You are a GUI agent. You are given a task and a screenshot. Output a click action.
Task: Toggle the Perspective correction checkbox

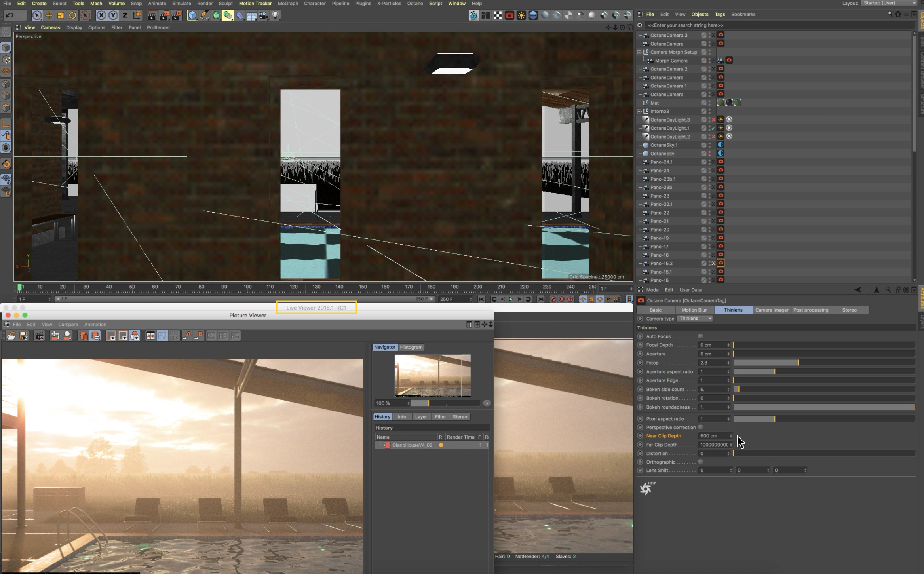(x=701, y=427)
